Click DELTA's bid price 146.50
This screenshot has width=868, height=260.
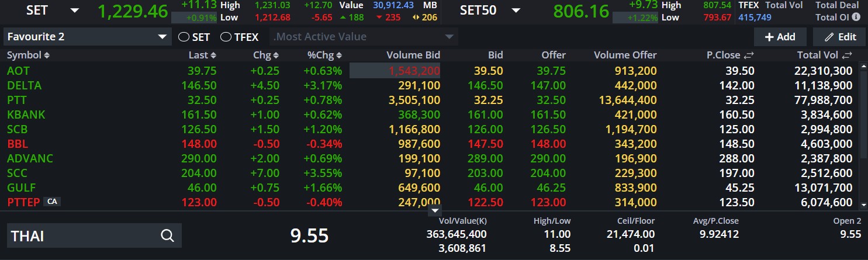point(486,85)
